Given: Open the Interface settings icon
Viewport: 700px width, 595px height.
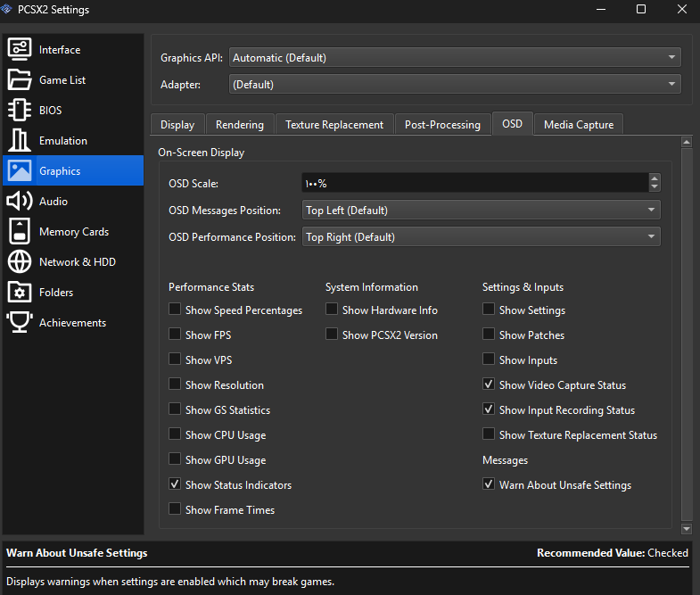Looking at the screenshot, I should pyautogui.click(x=20, y=50).
